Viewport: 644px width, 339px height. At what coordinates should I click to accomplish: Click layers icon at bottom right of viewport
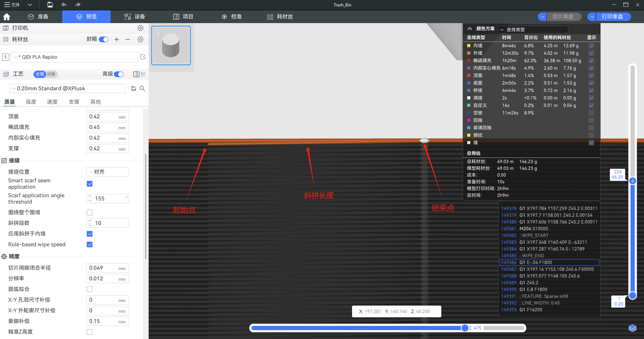[x=632, y=328]
